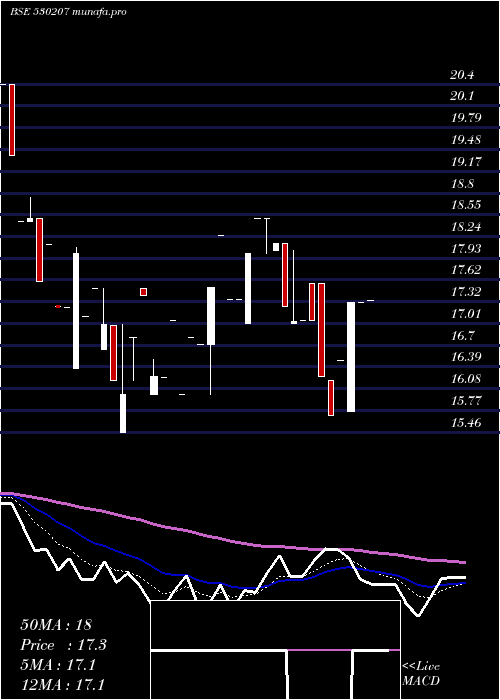The width and height of the screenshot is (500, 700).
Task: Click the 19.48 price level label
Action: pos(466,140)
